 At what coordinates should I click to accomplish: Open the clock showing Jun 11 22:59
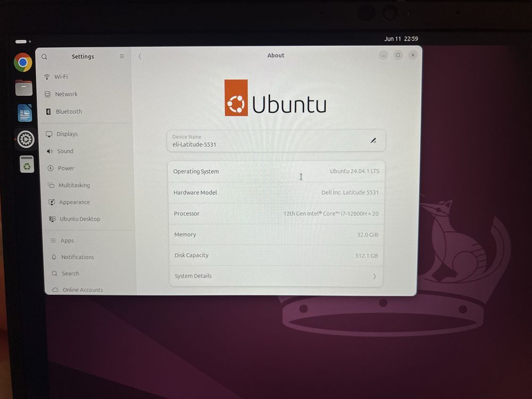[401, 39]
